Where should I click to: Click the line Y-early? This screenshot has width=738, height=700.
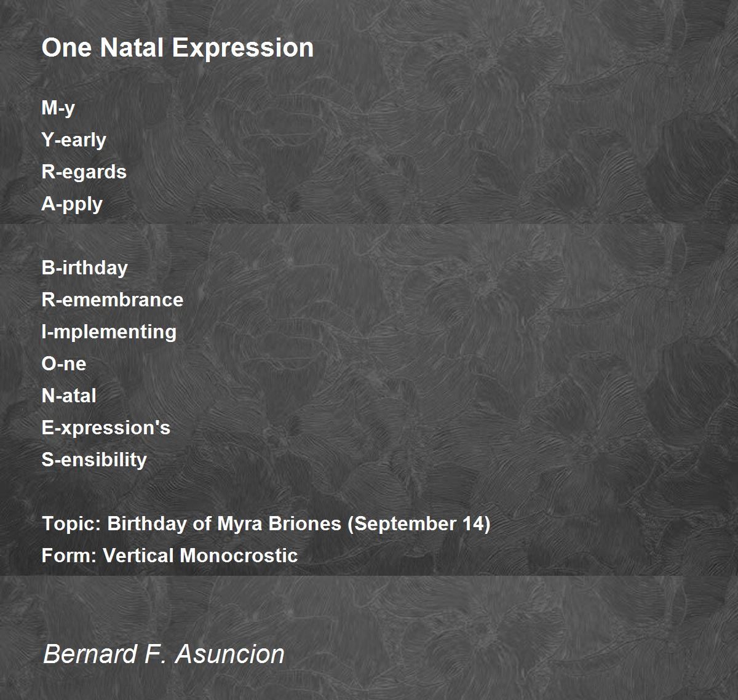pos(74,140)
